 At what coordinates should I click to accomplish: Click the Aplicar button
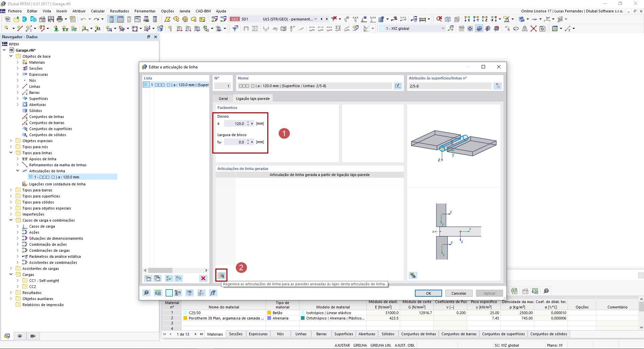[x=489, y=293]
